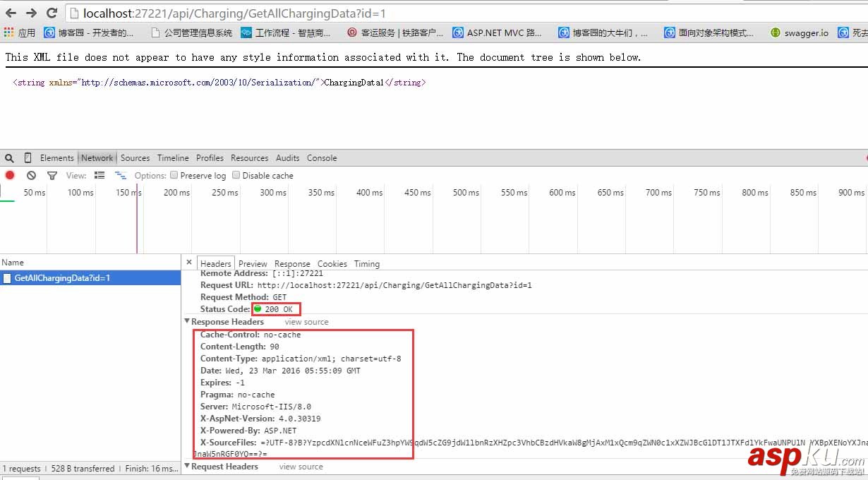Screen dimensions: 868x480
Task: Stop recording network log with red record toggle
Action: [10, 175]
